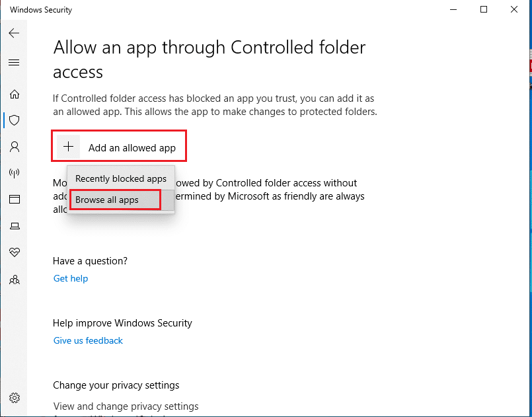Open the Home icon in sidebar
Image resolution: width=532 pixels, height=417 pixels.
pos(15,94)
